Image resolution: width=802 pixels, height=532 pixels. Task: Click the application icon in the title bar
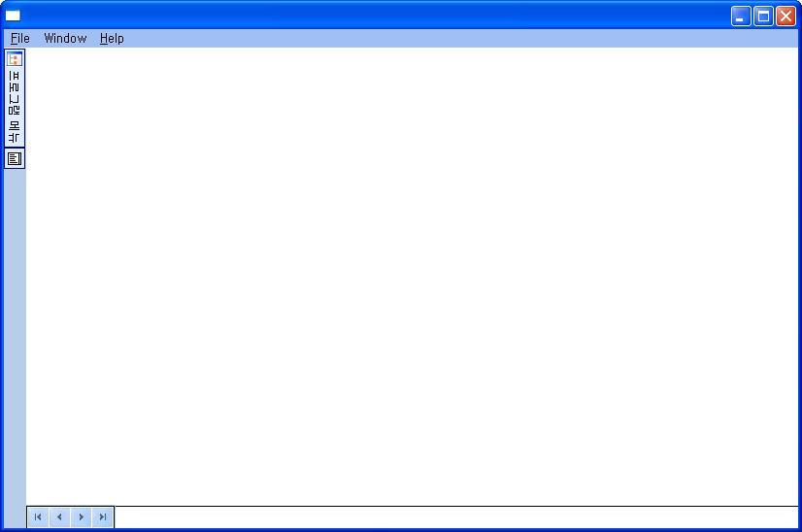13,16
